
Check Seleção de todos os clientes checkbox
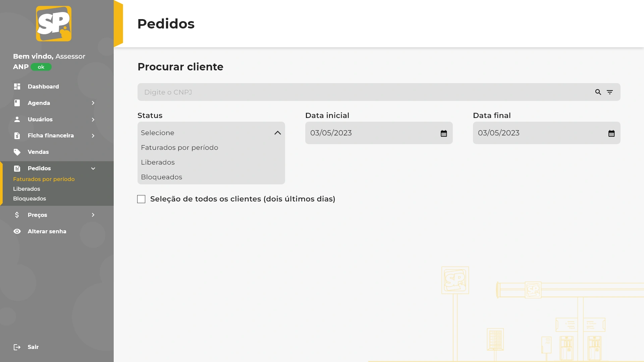point(141,199)
